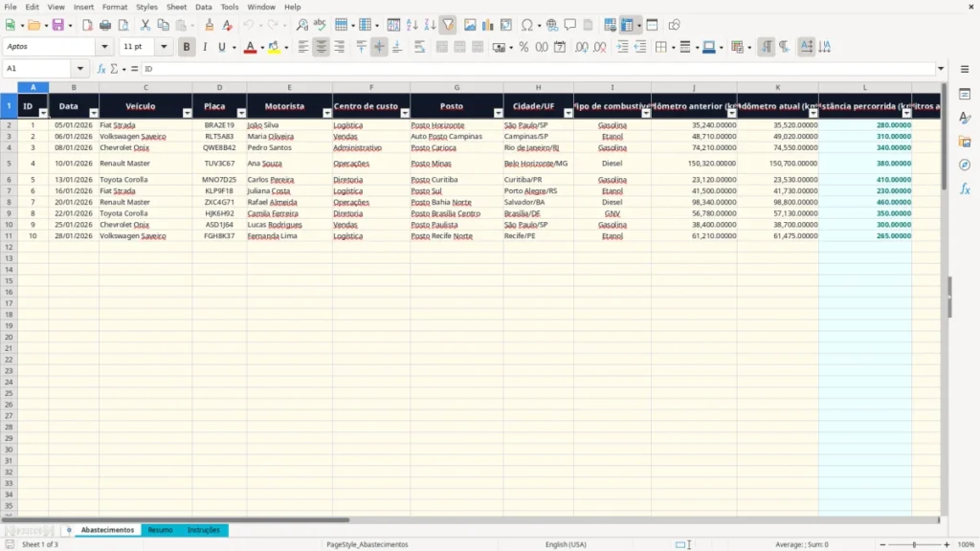Expand the formula bar
This screenshot has width=980, height=551.
tap(941, 69)
